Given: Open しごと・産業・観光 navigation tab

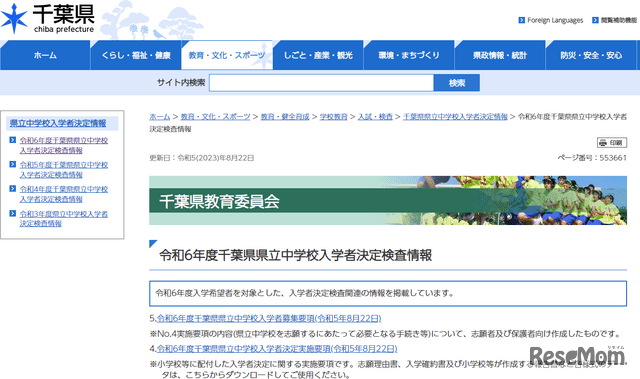Looking at the screenshot, I should 318,55.
